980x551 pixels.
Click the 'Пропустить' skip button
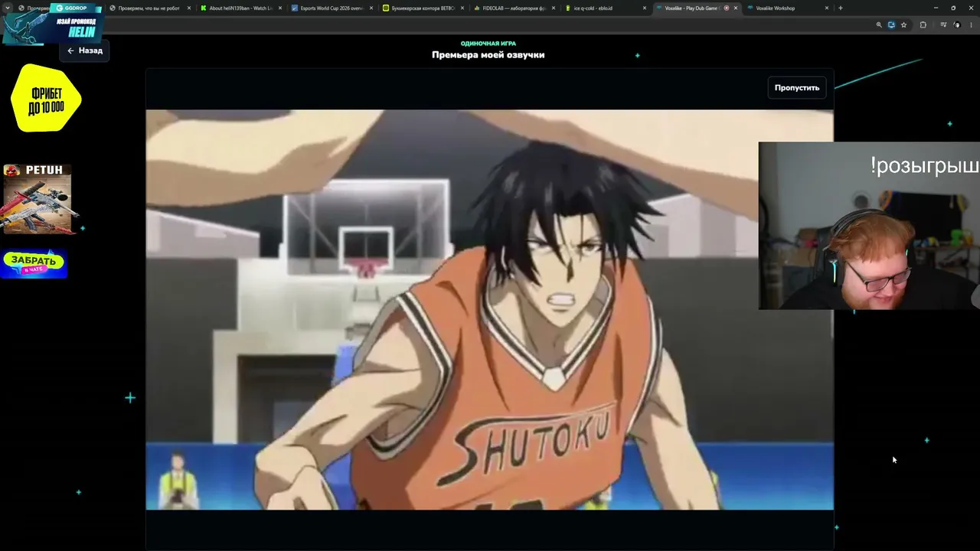[x=797, y=87]
